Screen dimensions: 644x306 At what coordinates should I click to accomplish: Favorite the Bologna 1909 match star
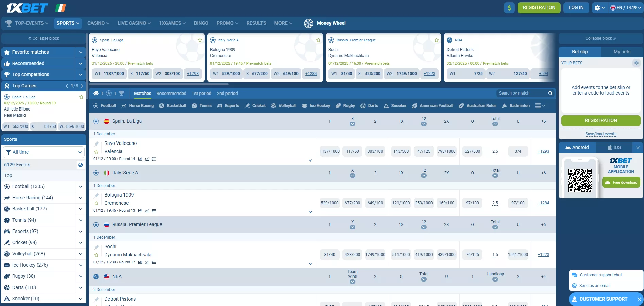[x=96, y=203]
